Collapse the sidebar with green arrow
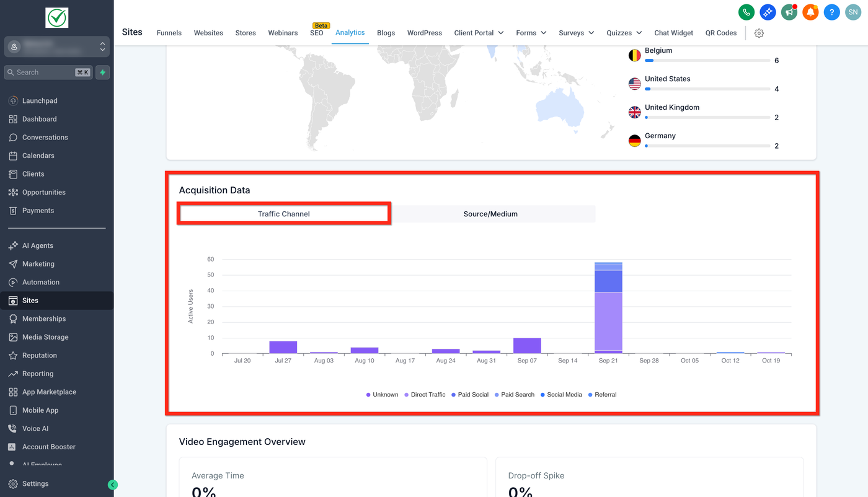 coord(112,485)
